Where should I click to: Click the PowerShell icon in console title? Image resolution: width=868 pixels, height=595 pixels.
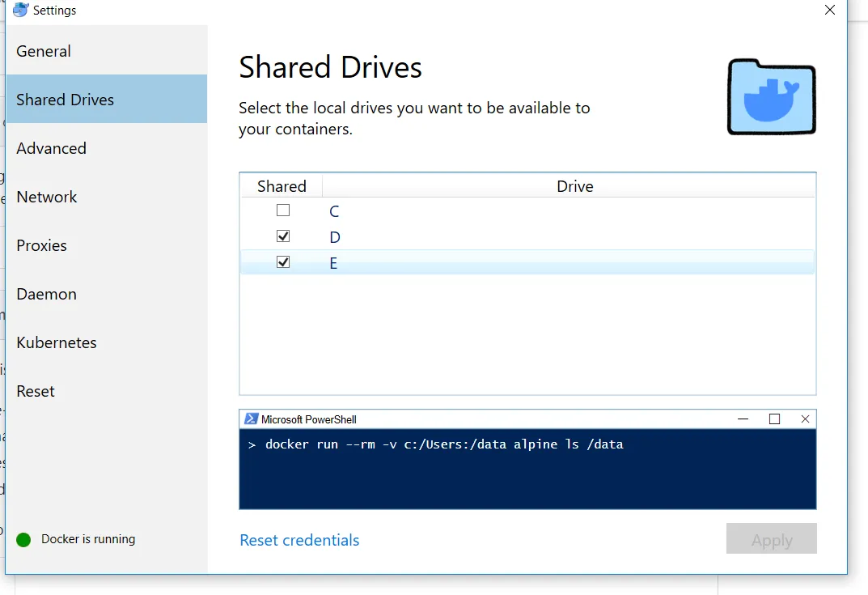point(251,419)
